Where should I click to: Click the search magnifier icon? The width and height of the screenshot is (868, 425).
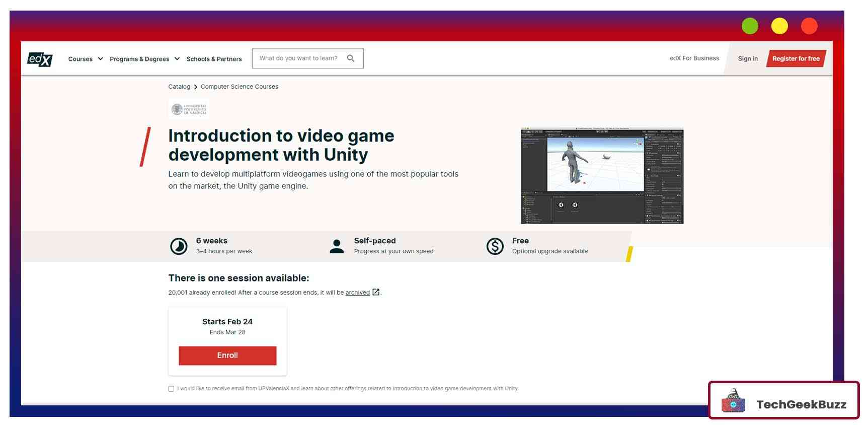coord(351,58)
